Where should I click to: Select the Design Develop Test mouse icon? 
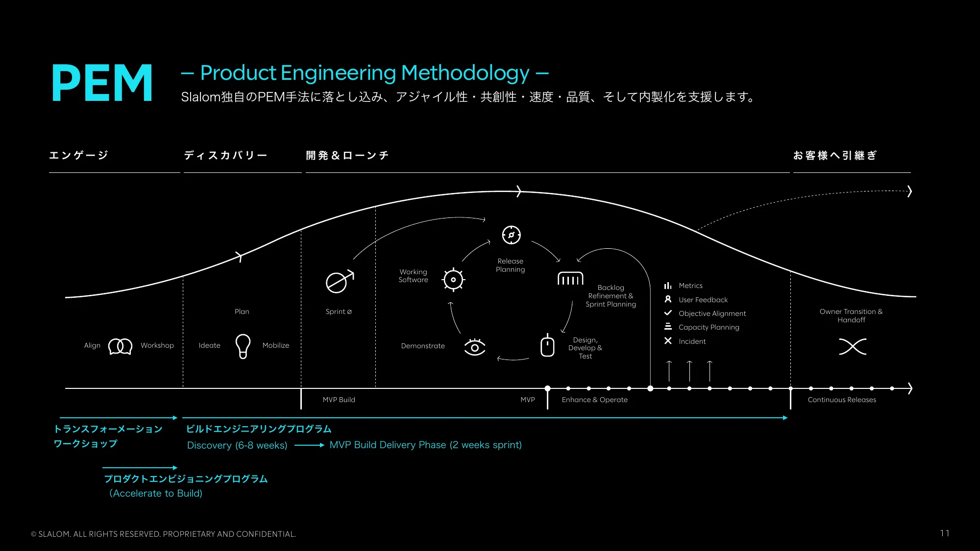pyautogui.click(x=546, y=344)
